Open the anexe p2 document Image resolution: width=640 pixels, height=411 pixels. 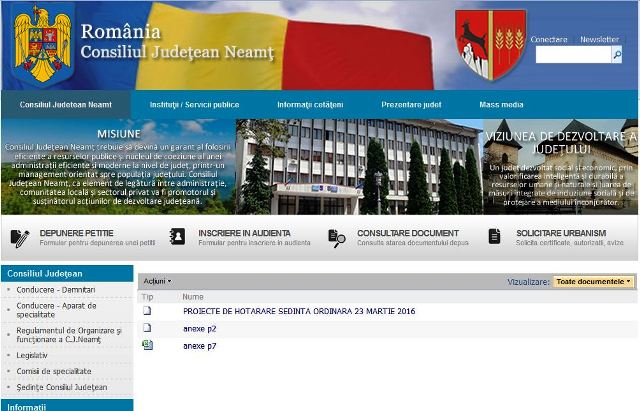[200, 329]
